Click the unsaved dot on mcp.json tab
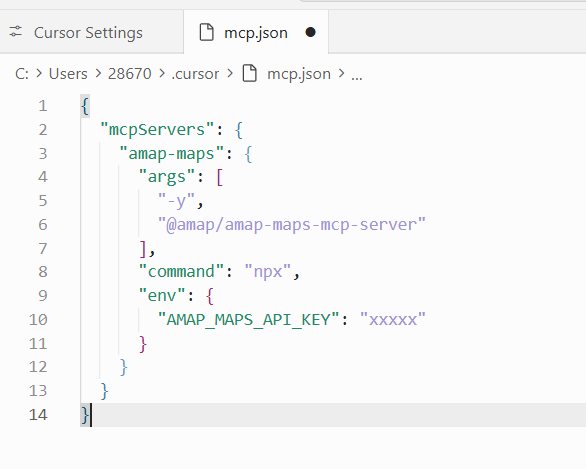 pyautogui.click(x=310, y=32)
